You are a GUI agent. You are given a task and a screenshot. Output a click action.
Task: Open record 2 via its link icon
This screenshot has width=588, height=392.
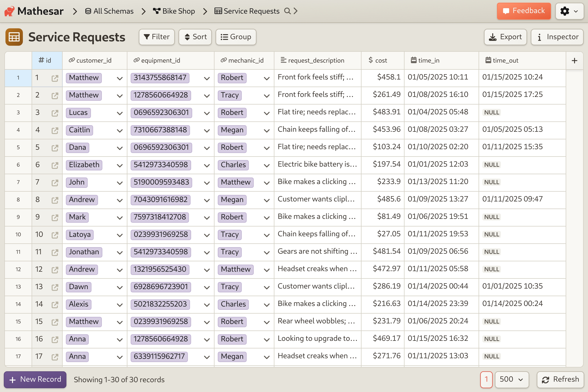(x=55, y=96)
